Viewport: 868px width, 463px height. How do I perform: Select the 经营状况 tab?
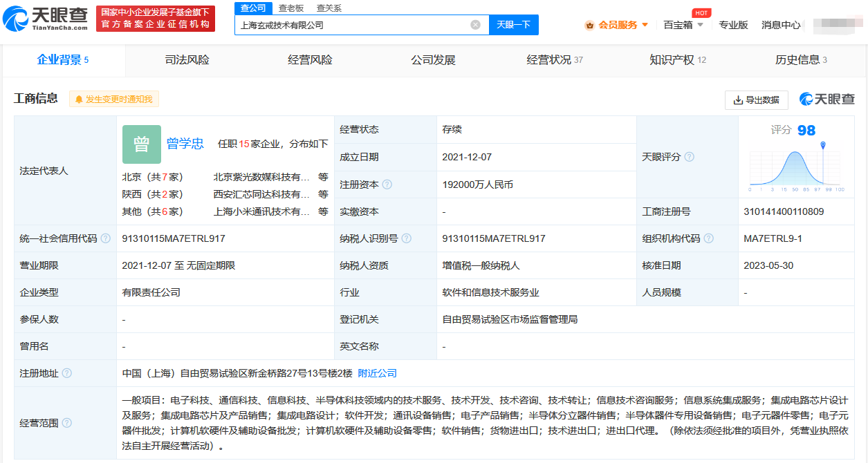[555, 60]
